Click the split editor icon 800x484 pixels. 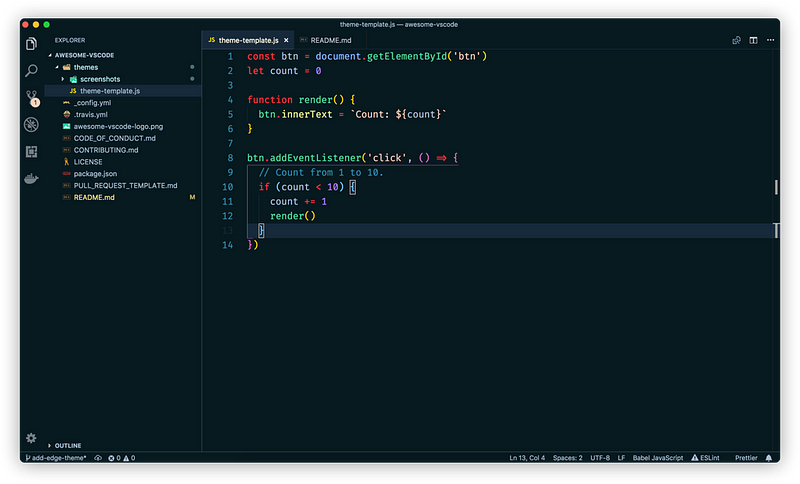coord(753,40)
